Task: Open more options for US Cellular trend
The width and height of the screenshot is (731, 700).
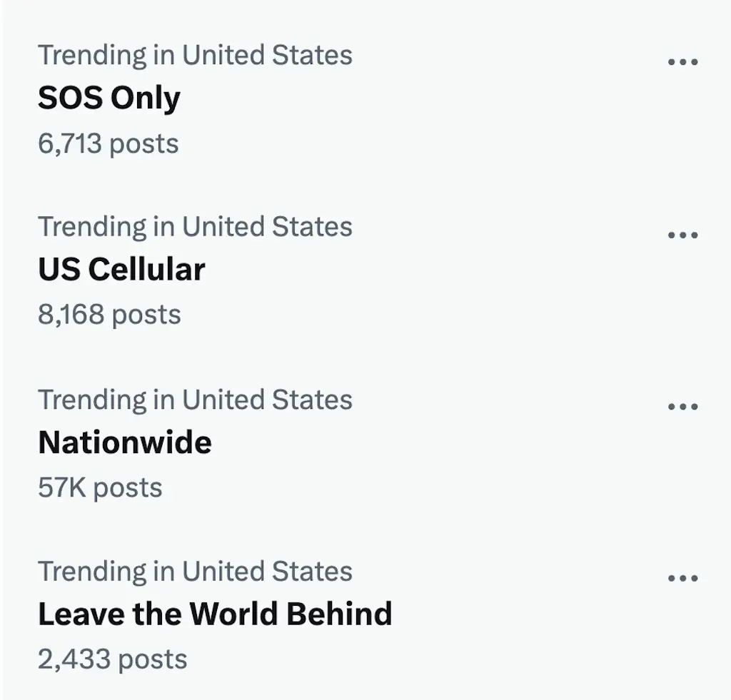Action: click(682, 235)
